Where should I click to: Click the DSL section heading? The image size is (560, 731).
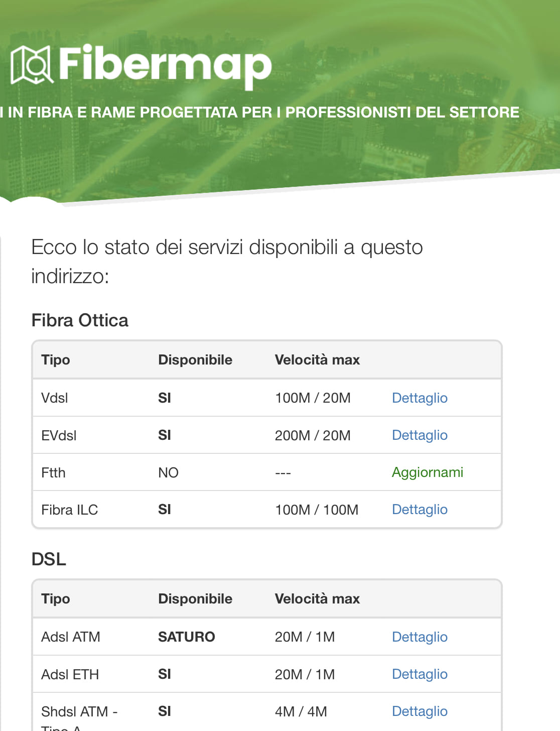pyautogui.click(x=49, y=559)
